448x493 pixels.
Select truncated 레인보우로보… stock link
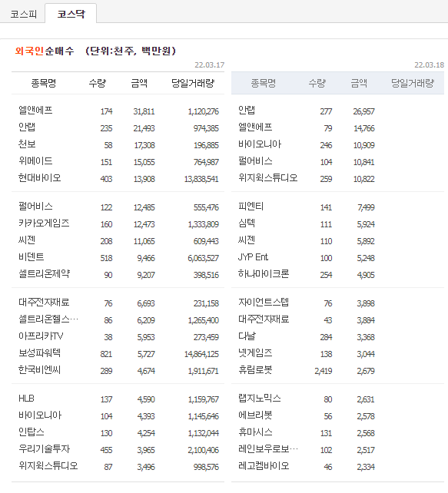(x=268, y=449)
